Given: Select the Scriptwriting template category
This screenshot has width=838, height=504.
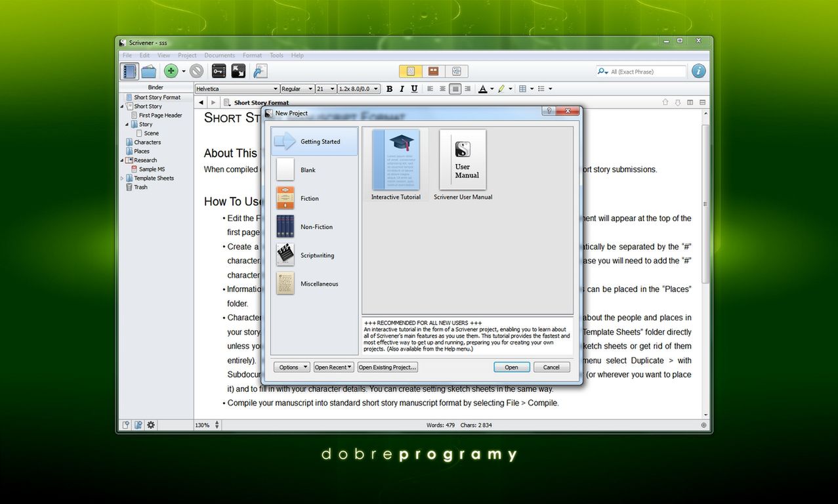Looking at the screenshot, I should pyautogui.click(x=315, y=255).
